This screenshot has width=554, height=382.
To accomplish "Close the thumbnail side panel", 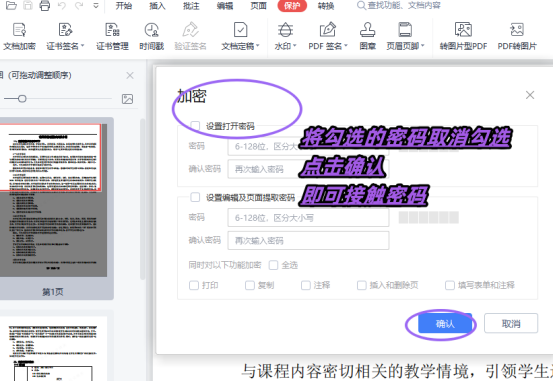I will (x=130, y=75).
